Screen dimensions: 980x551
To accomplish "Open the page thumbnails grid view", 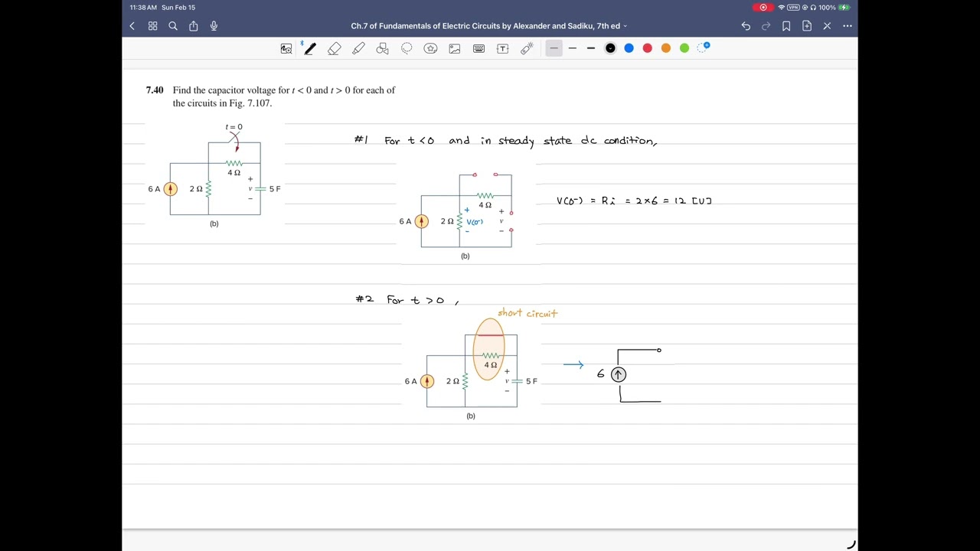I will pos(152,26).
